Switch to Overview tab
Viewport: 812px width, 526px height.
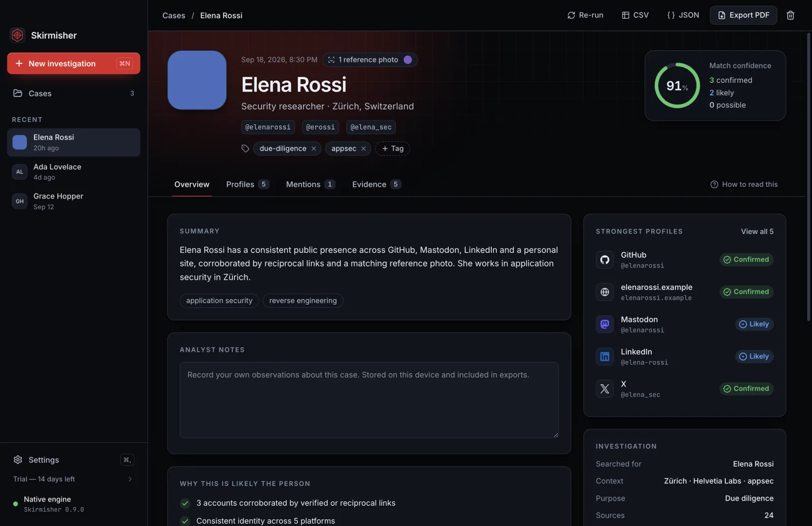click(x=192, y=184)
